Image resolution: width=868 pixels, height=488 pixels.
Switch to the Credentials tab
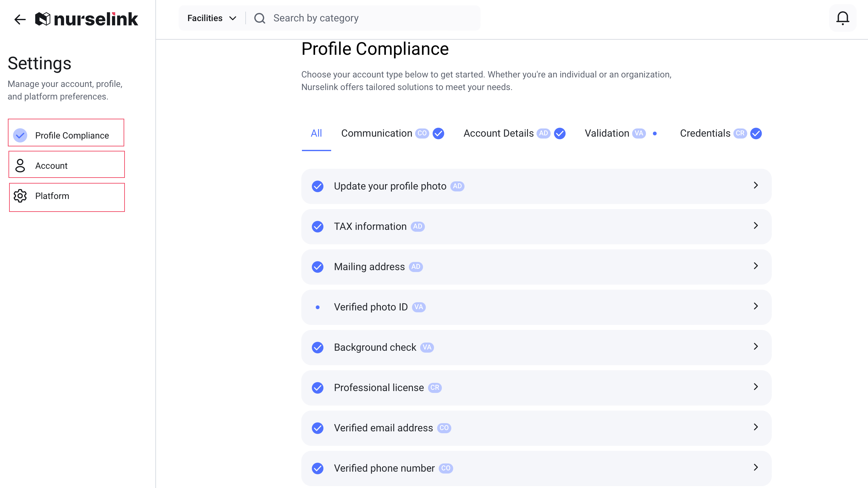pos(705,133)
